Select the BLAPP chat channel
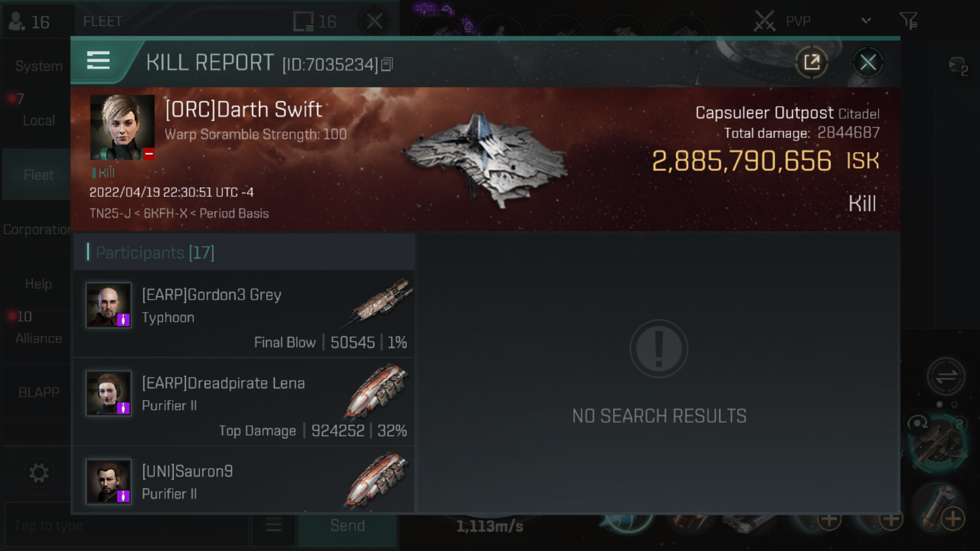980x551 pixels. point(39,392)
